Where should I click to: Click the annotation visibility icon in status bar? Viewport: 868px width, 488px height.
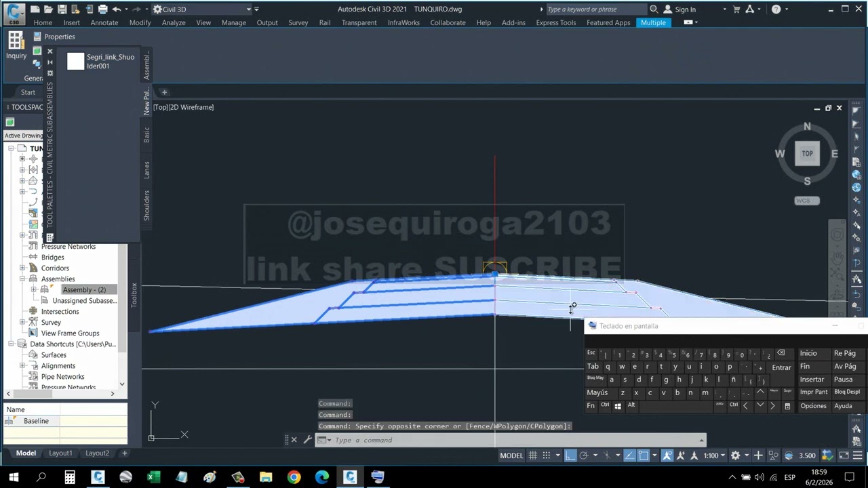click(667, 455)
